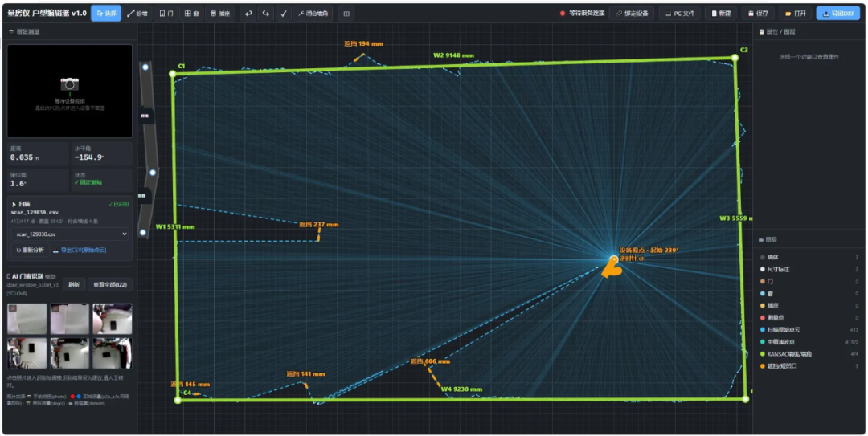
Task: Activate the 选择 select tool
Action: point(106,14)
